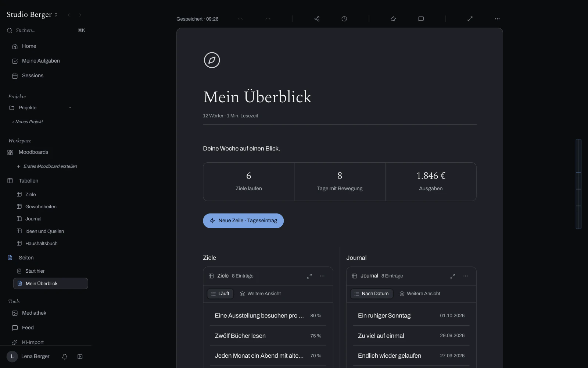Open Journal table more options

click(466, 276)
